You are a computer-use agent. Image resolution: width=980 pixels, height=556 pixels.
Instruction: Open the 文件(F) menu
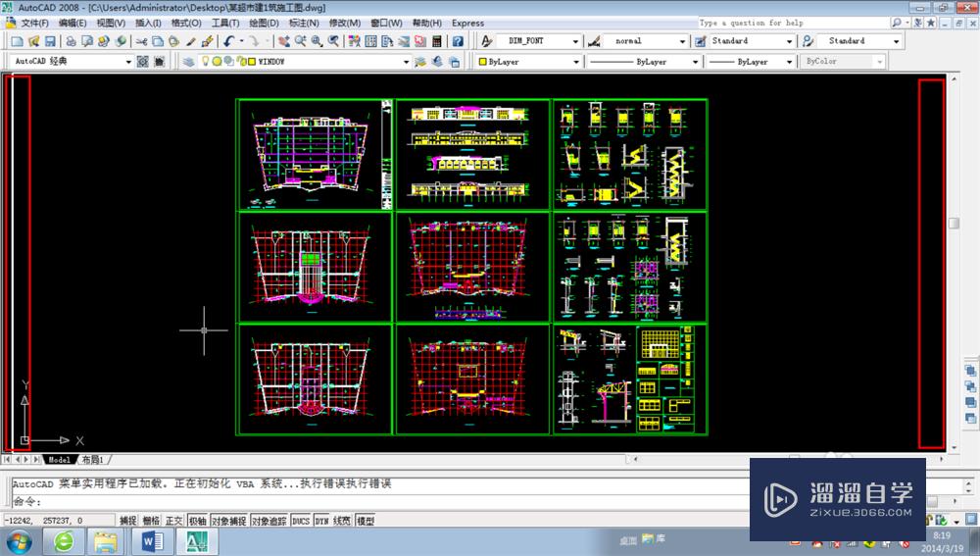(x=34, y=23)
